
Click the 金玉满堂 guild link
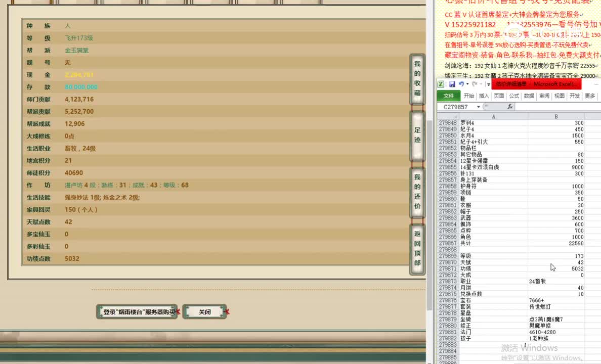77,50
